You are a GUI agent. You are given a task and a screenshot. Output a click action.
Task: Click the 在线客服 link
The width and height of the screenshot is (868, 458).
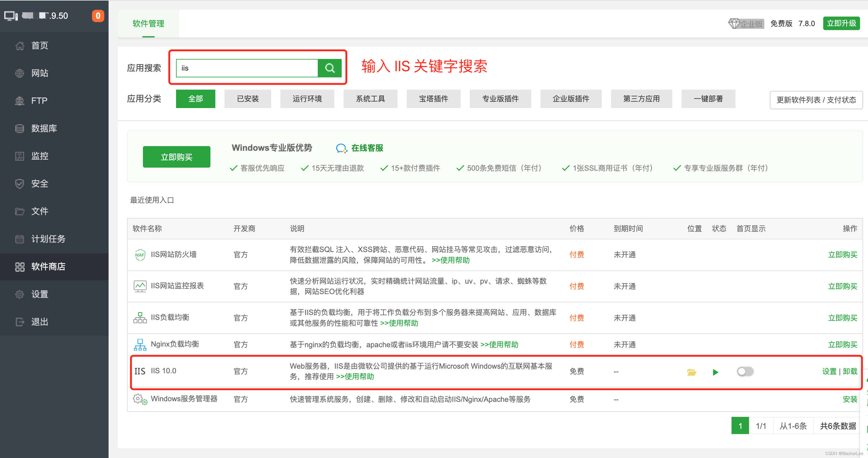(x=367, y=148)
